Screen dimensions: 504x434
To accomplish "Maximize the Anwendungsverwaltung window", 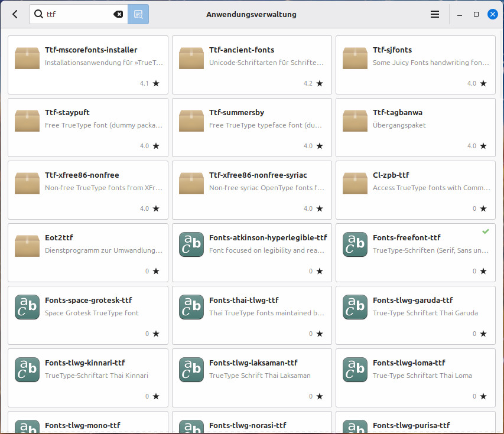I will click(x=476, y=14).
